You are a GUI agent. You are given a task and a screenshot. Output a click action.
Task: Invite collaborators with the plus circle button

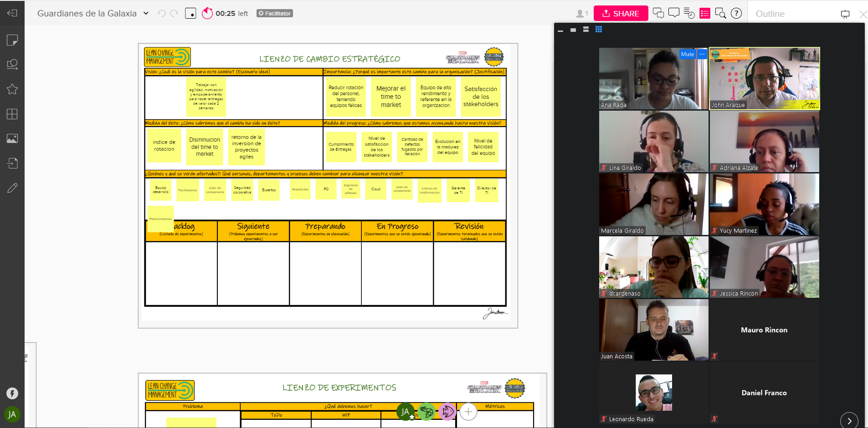[468, 412]
